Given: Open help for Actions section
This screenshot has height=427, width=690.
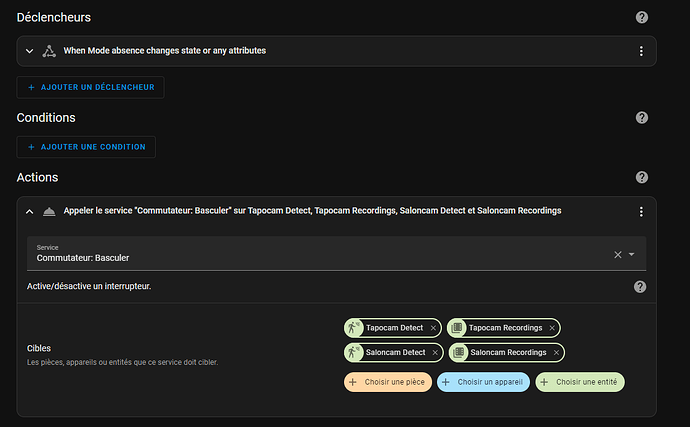Looking at the screenshot, I should tap(641, 178).
